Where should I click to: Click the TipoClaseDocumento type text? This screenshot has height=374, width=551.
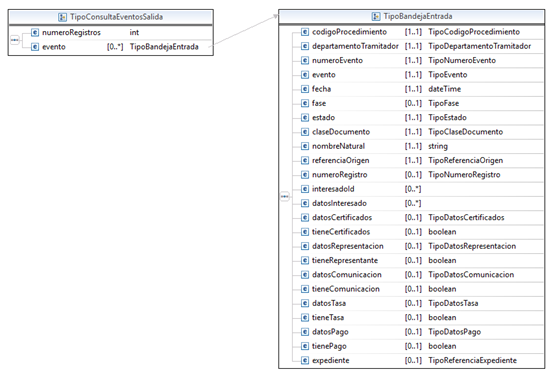pyautogui.click(x=465, y=132)
